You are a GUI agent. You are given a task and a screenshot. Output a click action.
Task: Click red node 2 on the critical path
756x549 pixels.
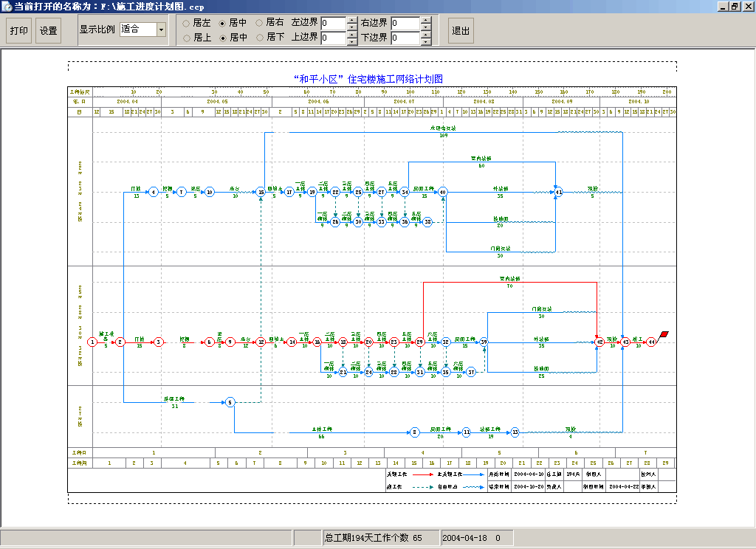point(120,342)
